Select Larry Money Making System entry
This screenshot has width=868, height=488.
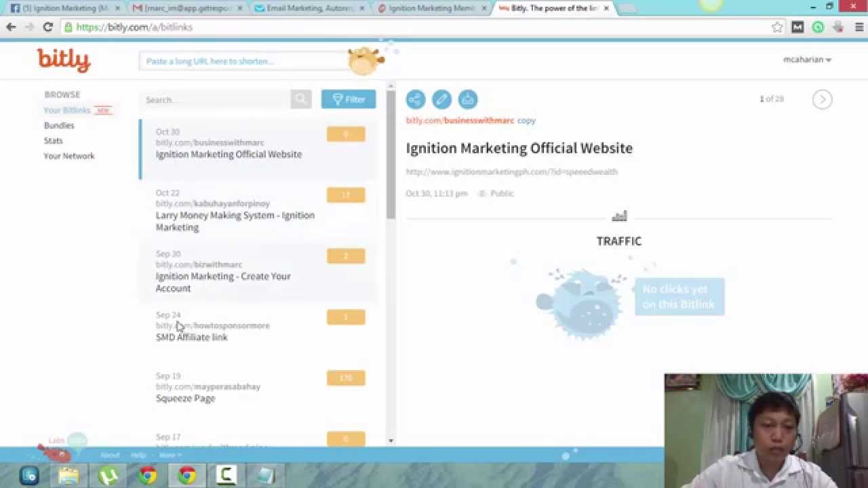point(258,210)
